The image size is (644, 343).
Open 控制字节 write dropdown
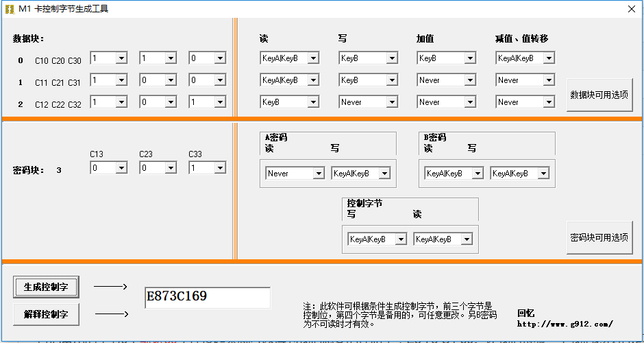[401, 239]
